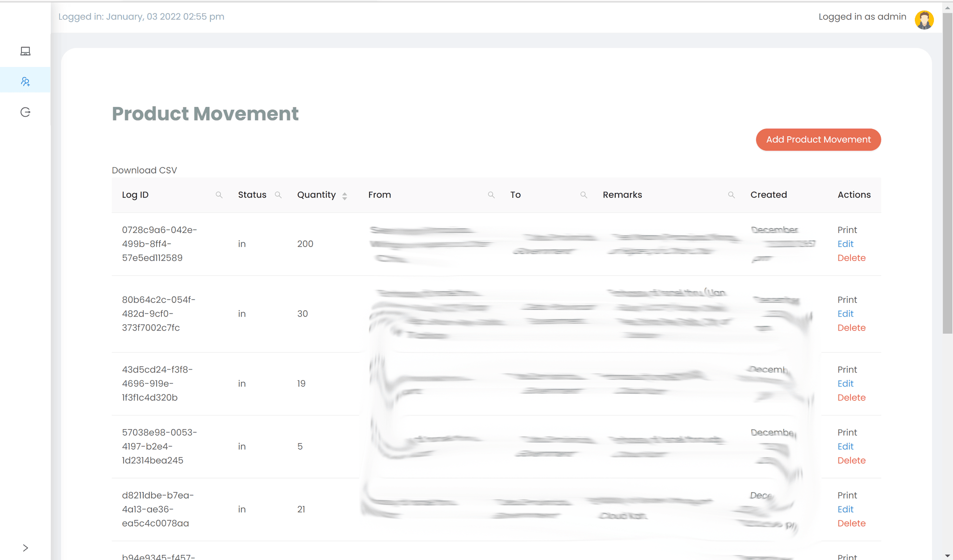This screenshot has height=560, width=953.
Task: Select quantity value 19
Action: pyautogui.click(x=302, y=383)
